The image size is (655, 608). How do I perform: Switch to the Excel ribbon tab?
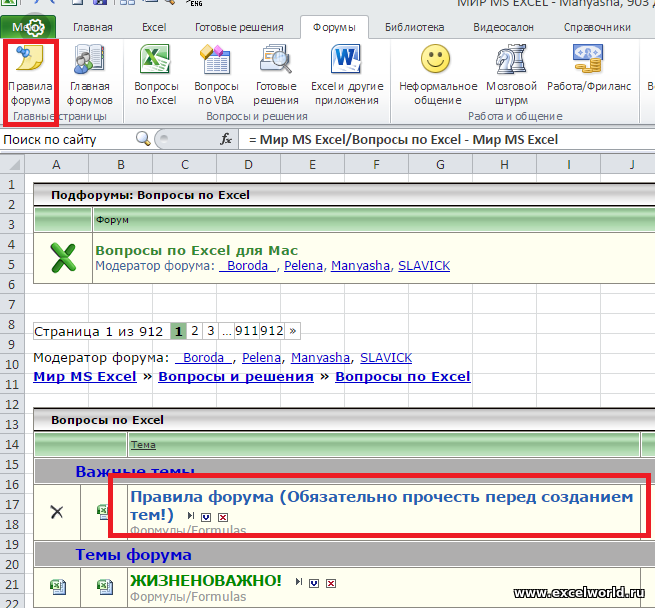coord(154,28)
